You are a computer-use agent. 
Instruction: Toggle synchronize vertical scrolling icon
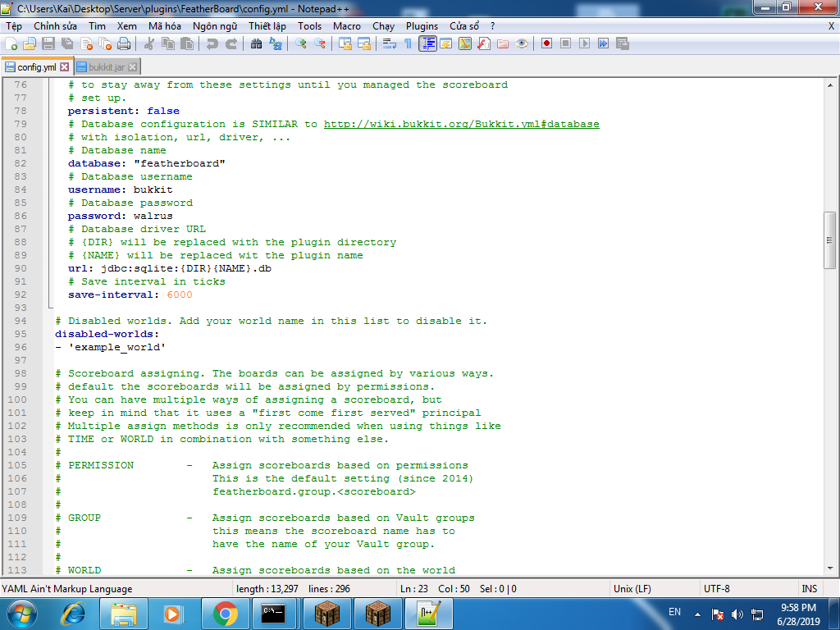(x=345, y=44)
